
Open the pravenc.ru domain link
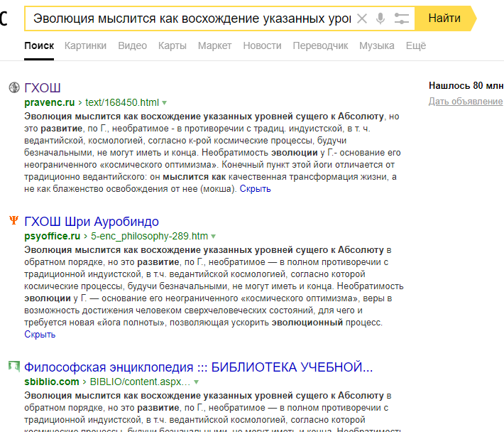point(50,102)
